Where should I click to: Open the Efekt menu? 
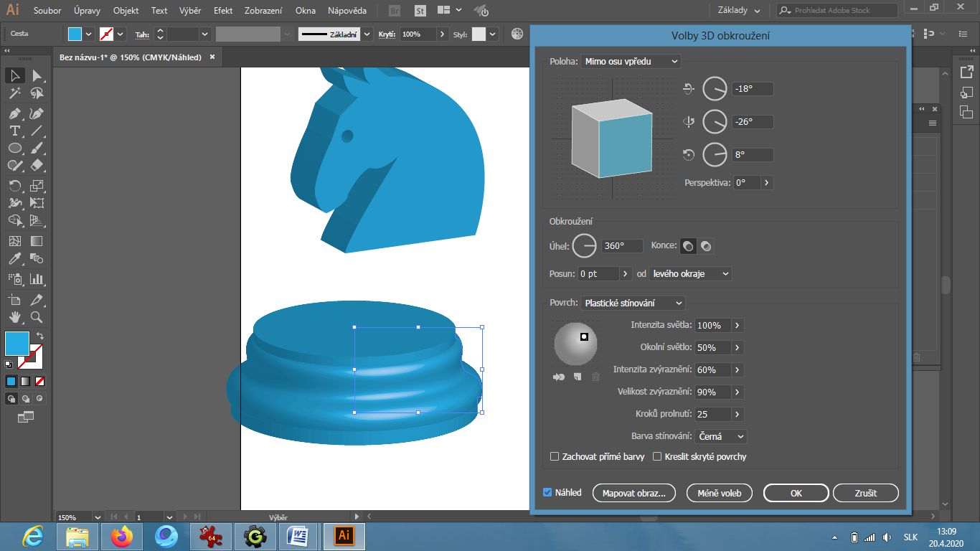pos(225,11)
